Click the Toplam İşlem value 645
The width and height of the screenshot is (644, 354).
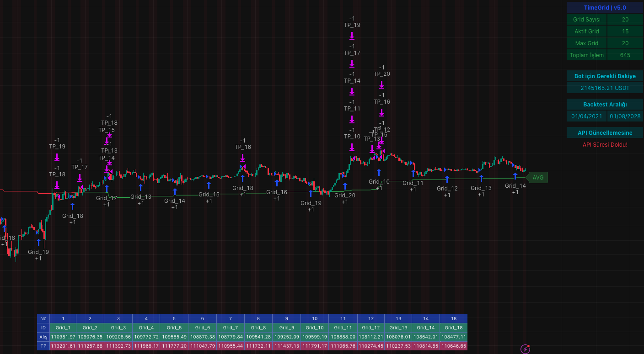tap(625, 55)
